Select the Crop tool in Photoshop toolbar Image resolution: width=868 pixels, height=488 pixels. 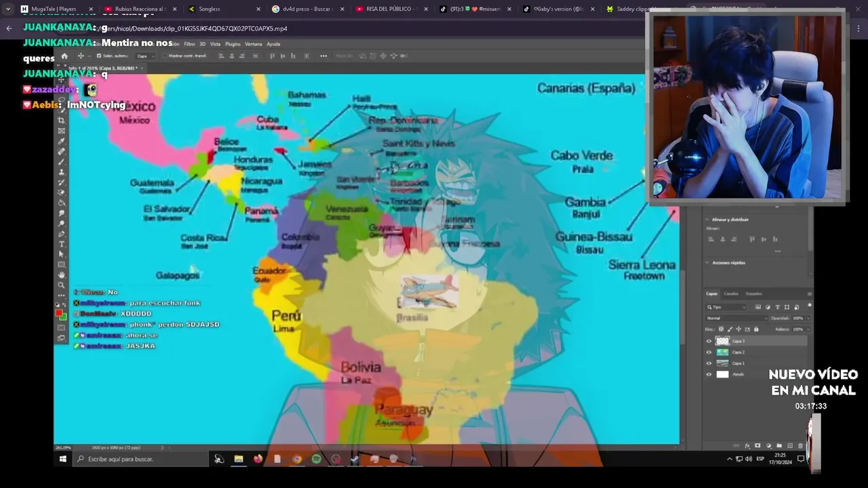point(61,120)
